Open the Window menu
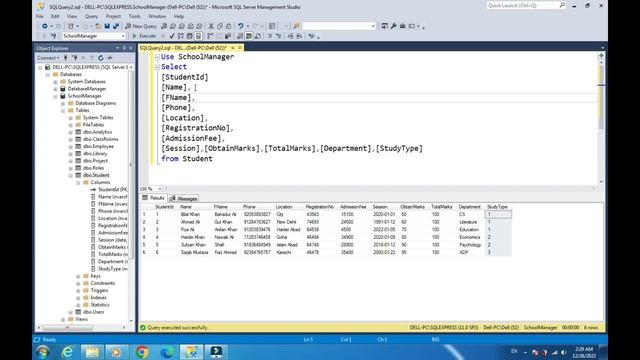This screenshot has height=360, width=640. (x=157, y=16)
